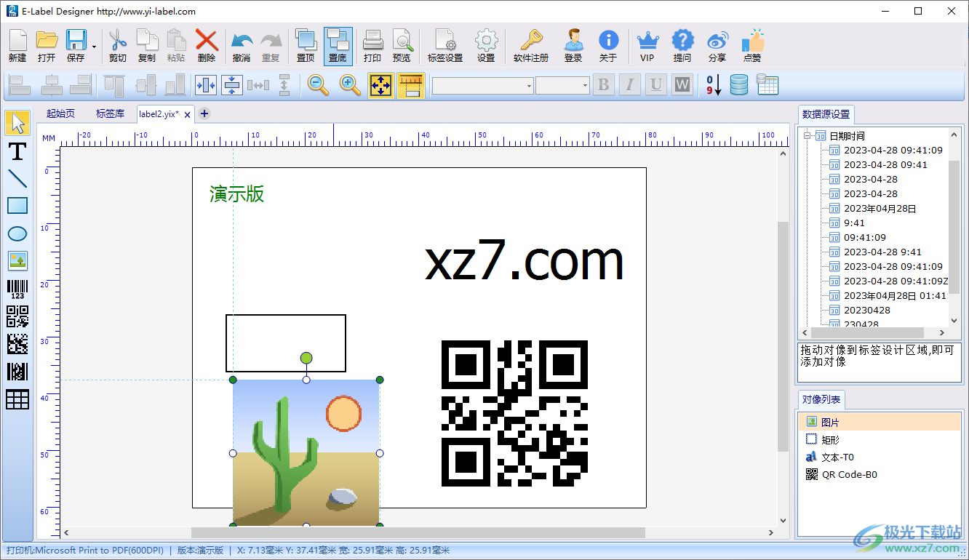Open the blue database icon
Image resolution: width=969 pixels, height=560 pixels.
click(x=739, y=85)
